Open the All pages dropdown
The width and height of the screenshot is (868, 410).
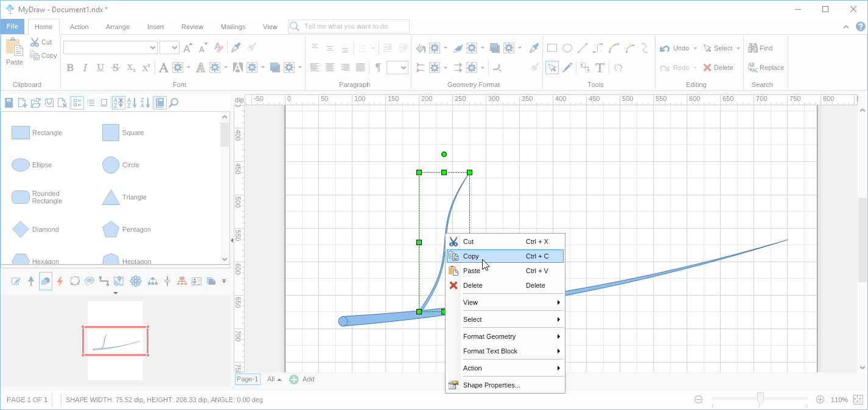(x=274, y=379)
